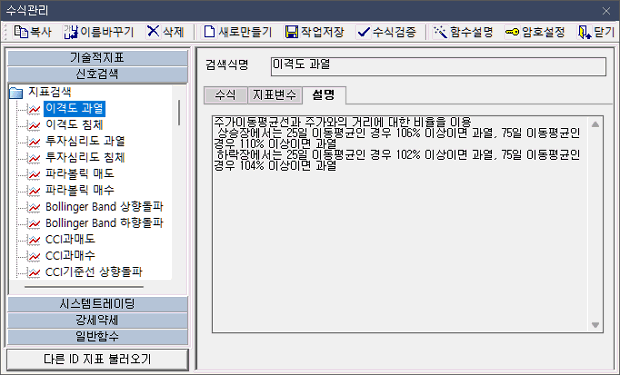Viewport: 620px width, 375px height.
Task: Select 투자심리도 과열 in tree
Action: pyautogui.click(x=85, y=141)
